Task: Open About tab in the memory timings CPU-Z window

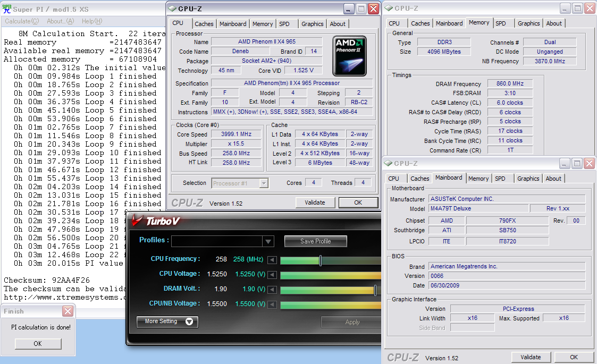Action: coord(554,23)
